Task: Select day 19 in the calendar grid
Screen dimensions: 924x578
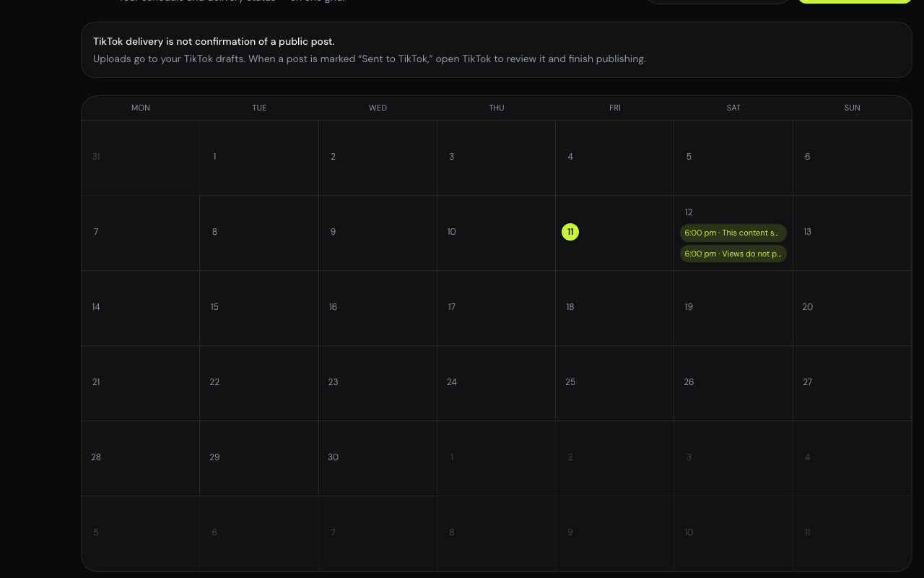Action: tap(689, 307)
